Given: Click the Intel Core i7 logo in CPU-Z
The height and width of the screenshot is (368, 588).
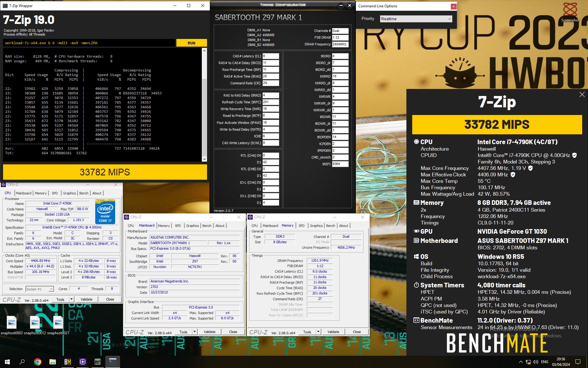Looking at the screenshot, I should click(x=105, y=212).
